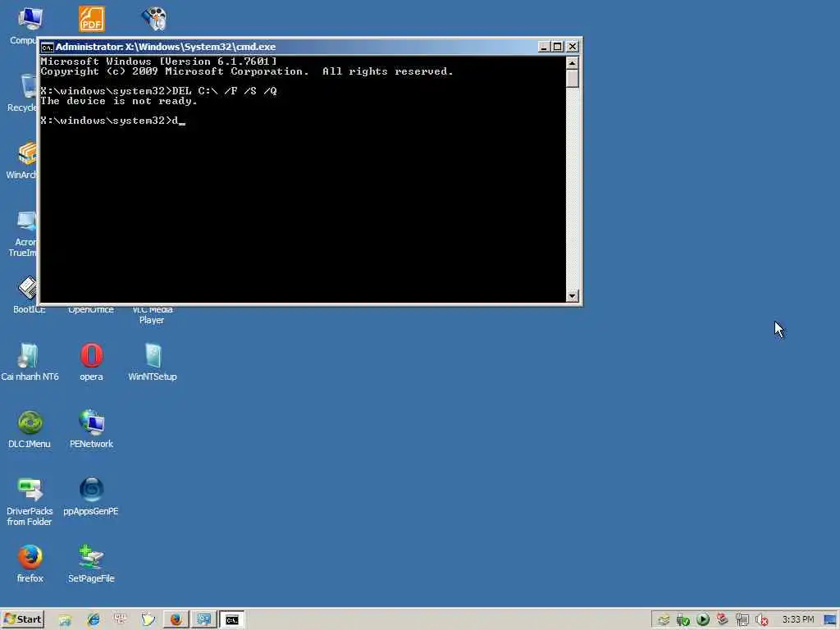Click the muted volume tray icon
The image size is (840, 630).
pos(761,620)
